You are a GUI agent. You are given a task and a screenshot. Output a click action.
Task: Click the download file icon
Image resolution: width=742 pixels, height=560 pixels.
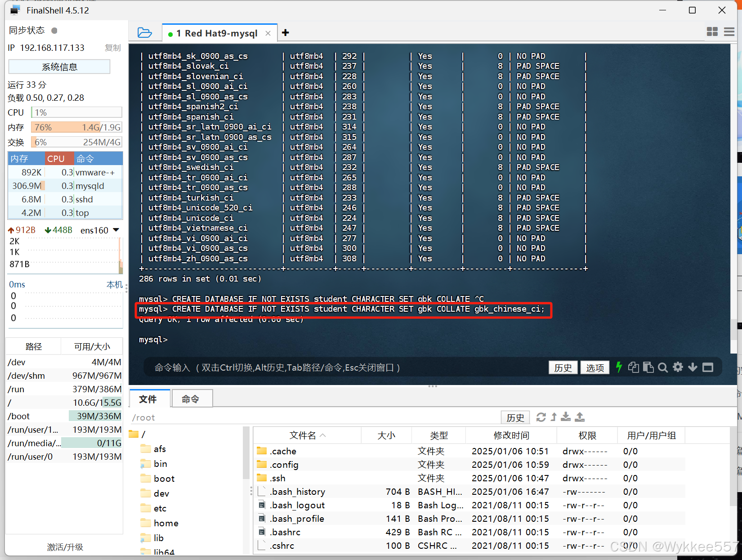click(x=566, y=417)
